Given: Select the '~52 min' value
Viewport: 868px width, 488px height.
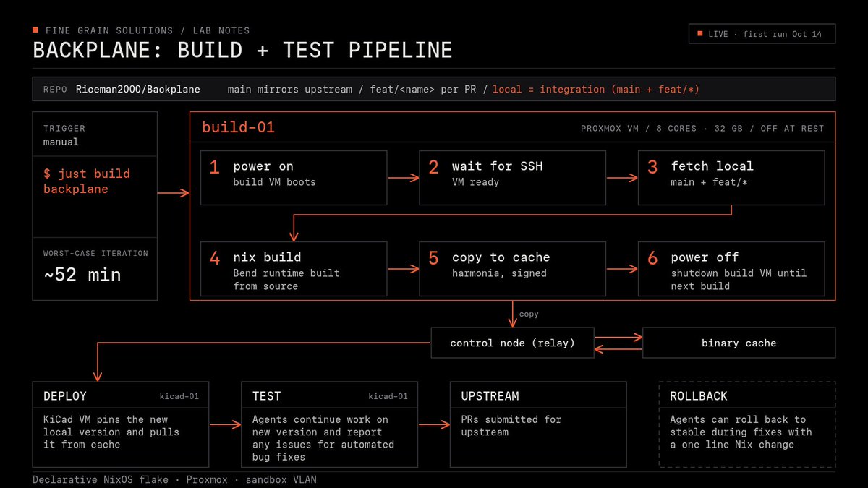Looking at the screenshot, I should click(82, 275).
